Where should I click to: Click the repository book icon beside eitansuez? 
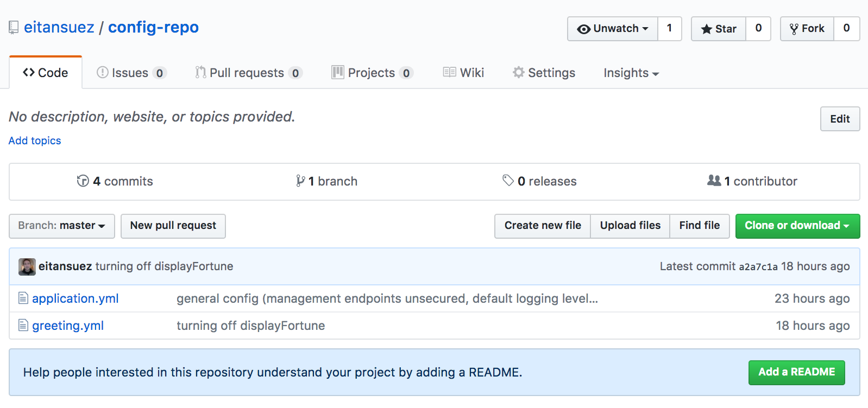14,27
